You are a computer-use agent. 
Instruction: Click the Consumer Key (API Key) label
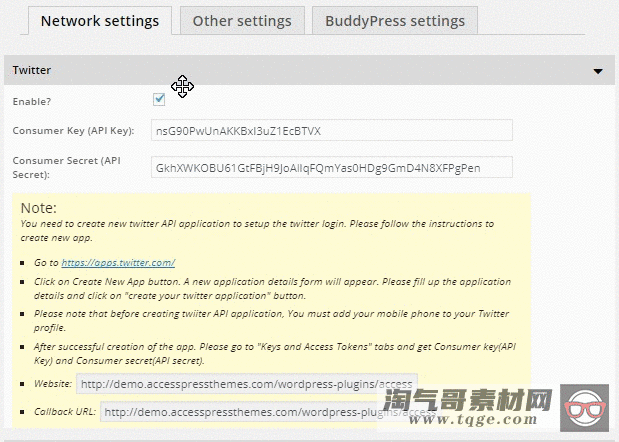point(72,131)
